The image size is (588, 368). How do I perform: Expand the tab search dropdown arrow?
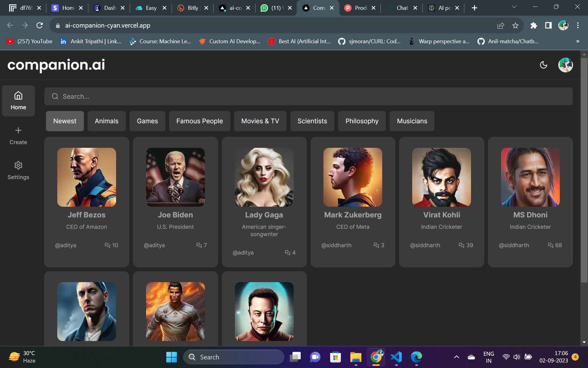pyautogui.click(x=514, y=7)
